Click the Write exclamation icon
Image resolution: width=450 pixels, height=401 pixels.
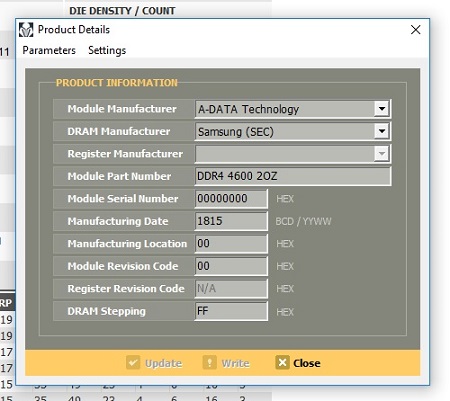209,362
